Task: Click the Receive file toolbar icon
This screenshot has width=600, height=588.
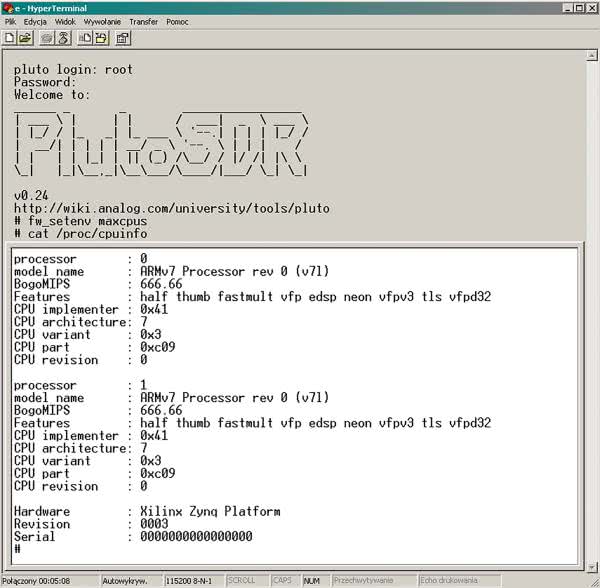Action: pyautogui.click(x=101, y=39)
